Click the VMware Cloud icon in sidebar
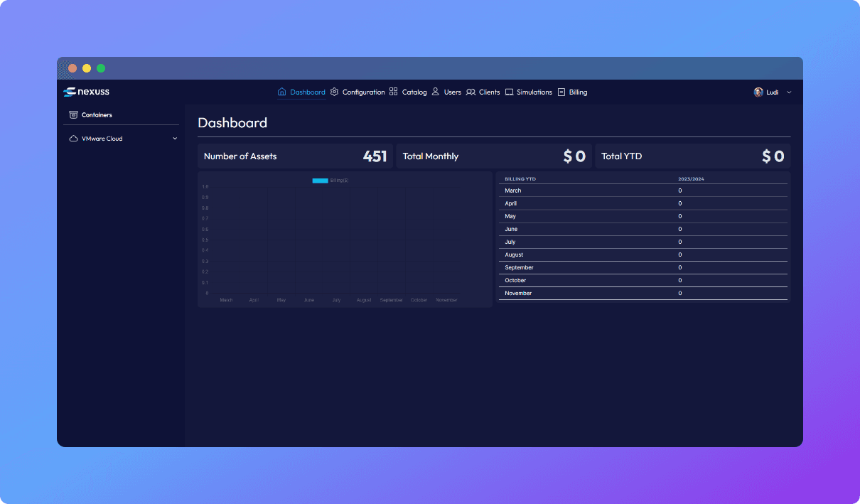Screen dimensions: 860x504 (x=73, y=139)
